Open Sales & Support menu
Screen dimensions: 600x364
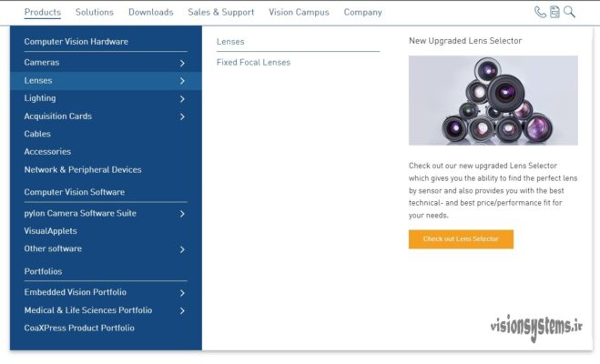coord(220,13)
